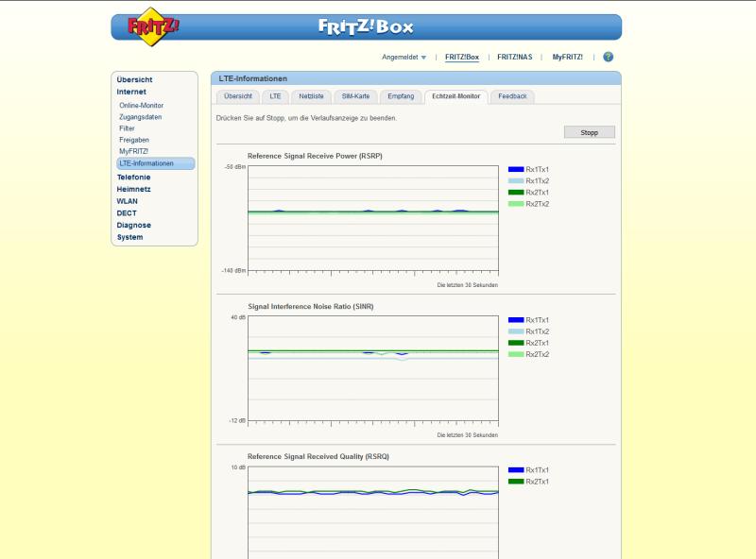Image resolution: width=756 pixels, height=559 pixels.
Task: Click the SINR Rx1Tx2 light blue swatch
Action: pos(516,331)
